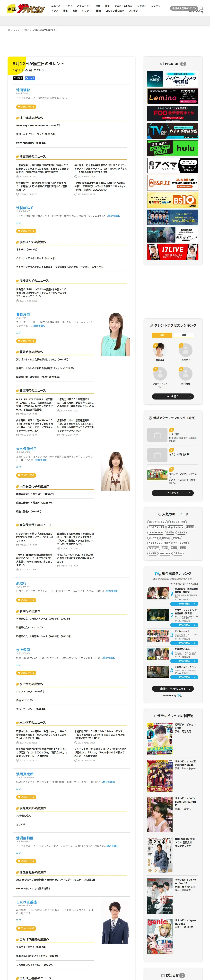Click the TVer おすすめ番組情報 banner
The height and width of the screenshot is (980, 210).
coord(173,131)
